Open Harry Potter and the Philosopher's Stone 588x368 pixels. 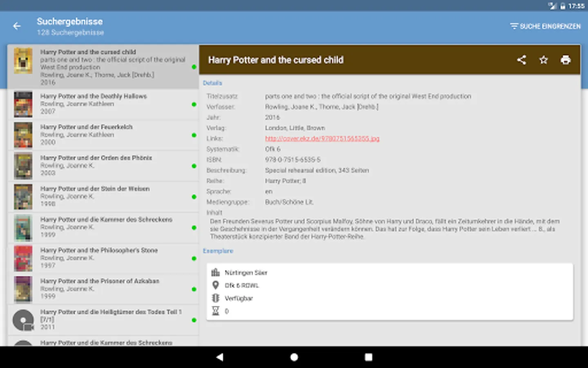tap(103, 258)
